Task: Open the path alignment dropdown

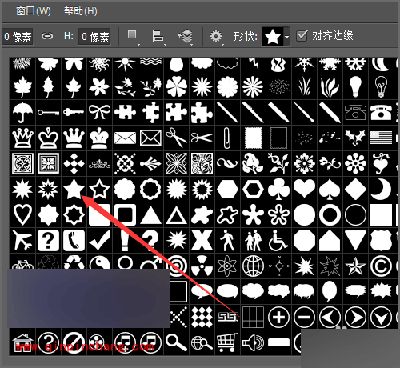Action: point(158,36)
